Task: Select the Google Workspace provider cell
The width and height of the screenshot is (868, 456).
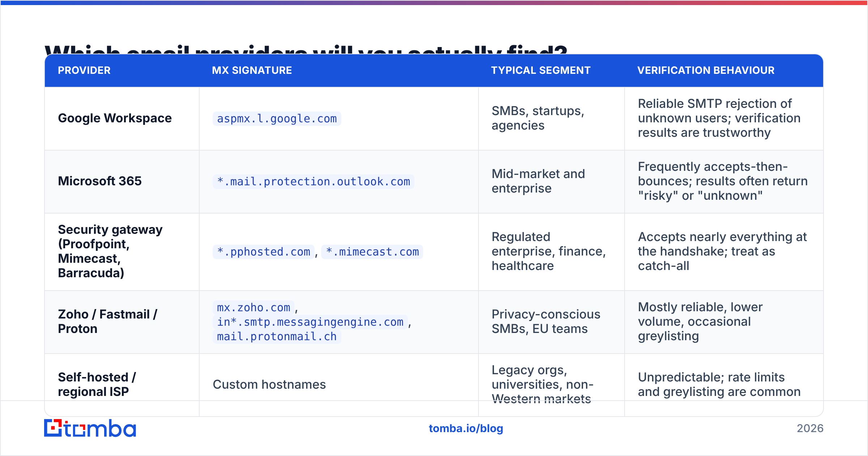Action: 122,118
